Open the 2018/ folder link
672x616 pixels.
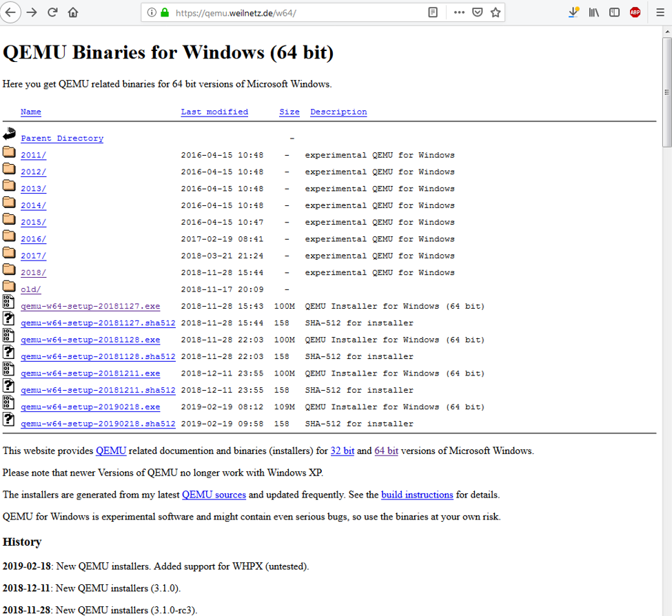tap(34, 272)
